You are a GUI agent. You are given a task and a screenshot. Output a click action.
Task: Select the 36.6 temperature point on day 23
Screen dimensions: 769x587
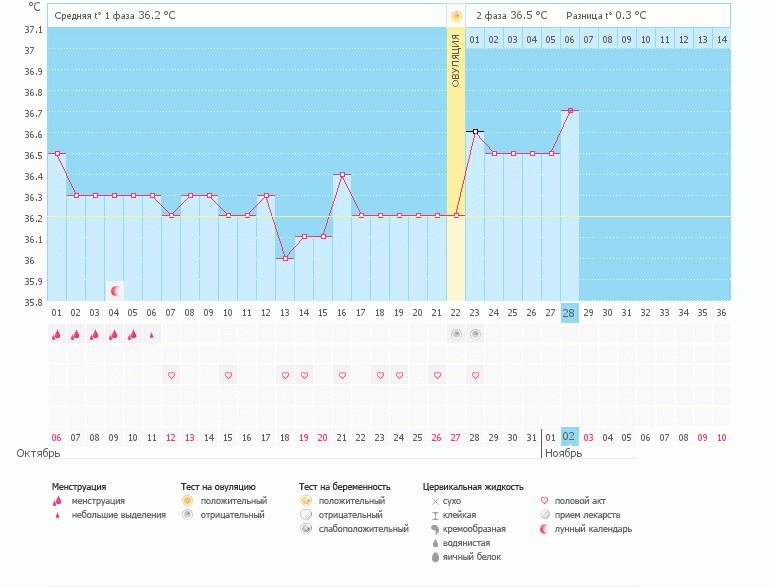pyautogui.click(x=475, y=131)
